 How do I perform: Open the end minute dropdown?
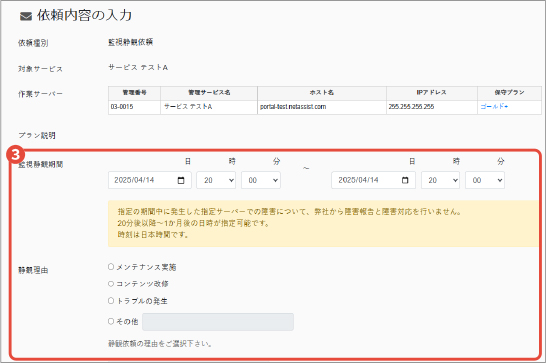[485, 180]
